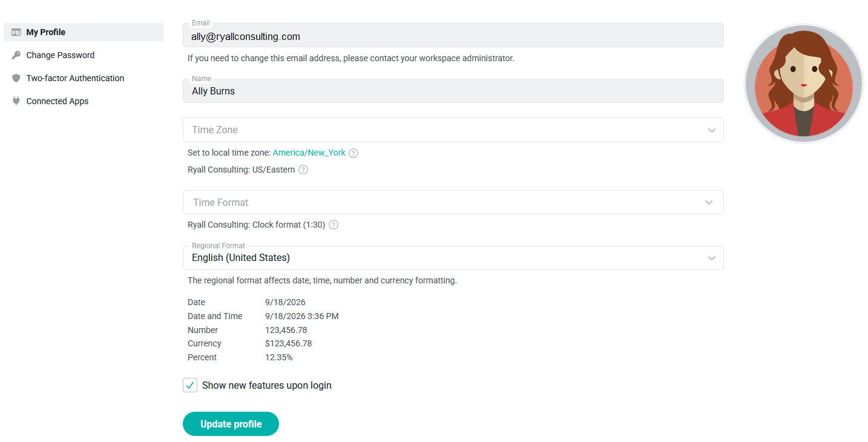Toggle Show new features upon login checkbox
The image size is (868, 442).
pos(190,385)
